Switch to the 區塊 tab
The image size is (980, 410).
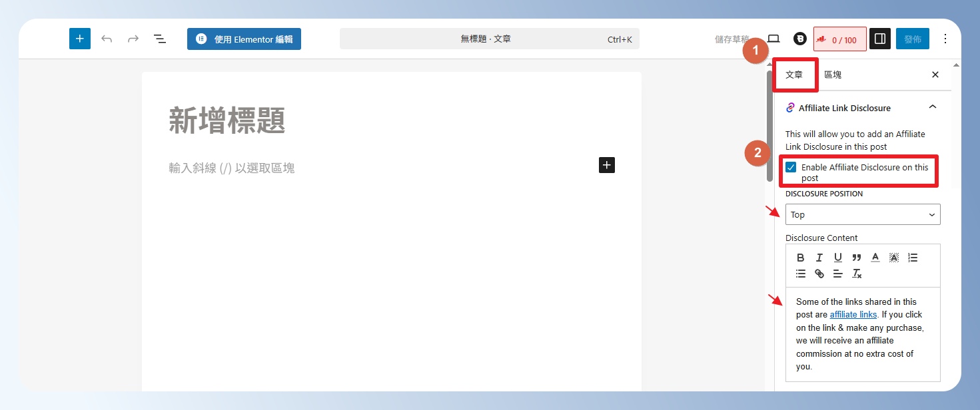(x=833, y=75)
